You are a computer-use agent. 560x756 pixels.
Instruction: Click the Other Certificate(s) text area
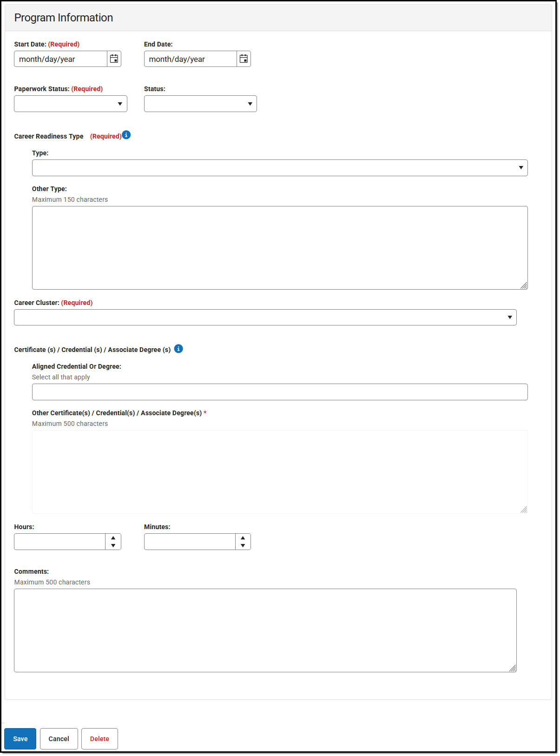280,472
